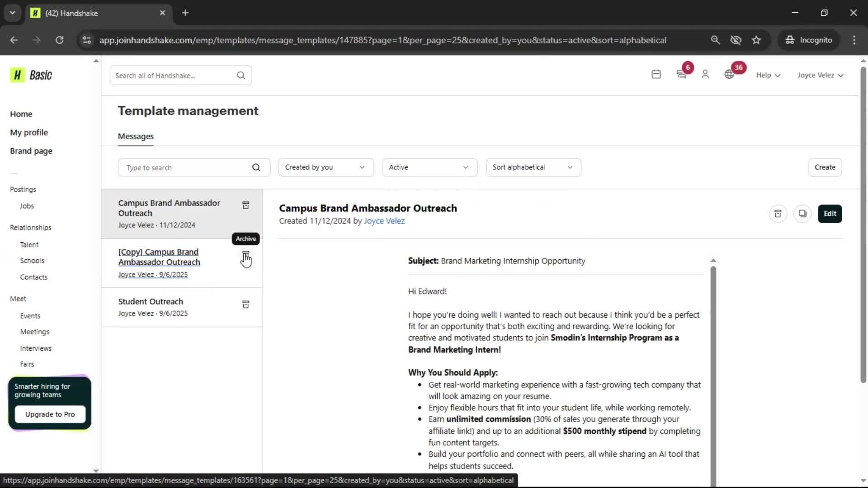868x488 pixels.
Task: Open My profile in sidebar
Action: pyautogui.click(x=29, y=132)
